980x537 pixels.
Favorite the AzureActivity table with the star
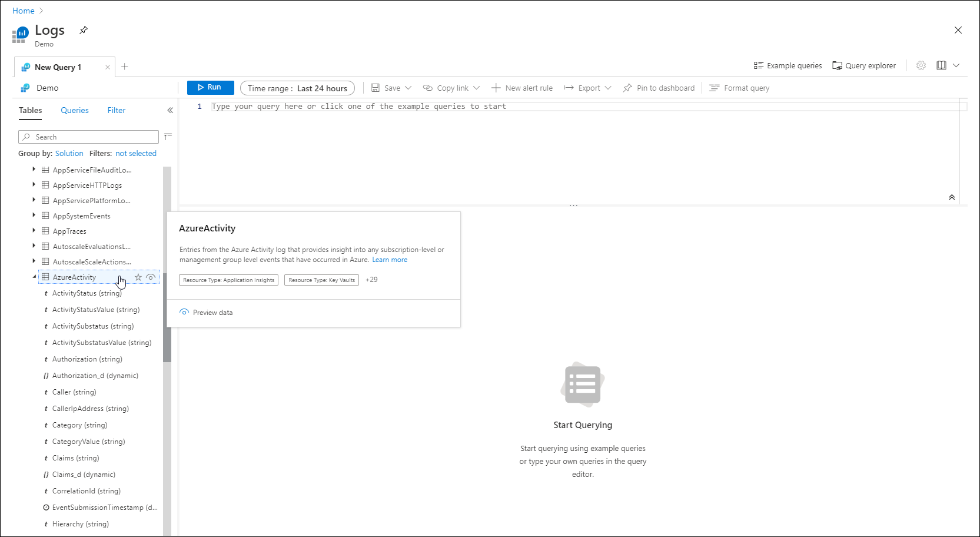138,277
